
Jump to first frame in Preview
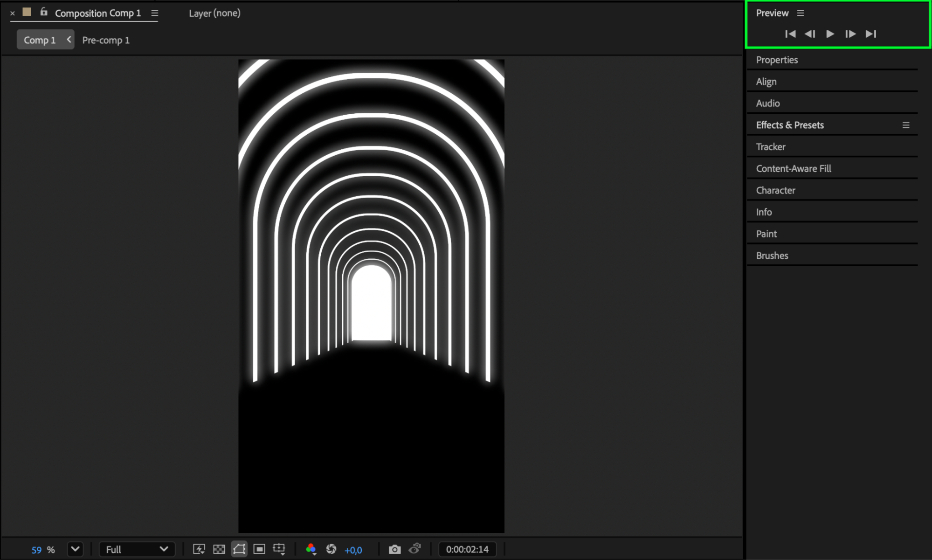coord(790,34)
